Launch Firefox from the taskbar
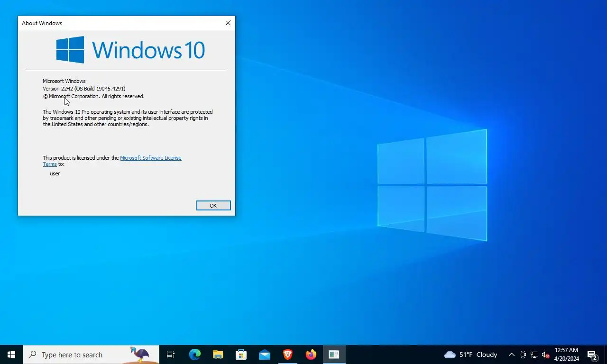The image size is (607, 364). tap(311, 355)
